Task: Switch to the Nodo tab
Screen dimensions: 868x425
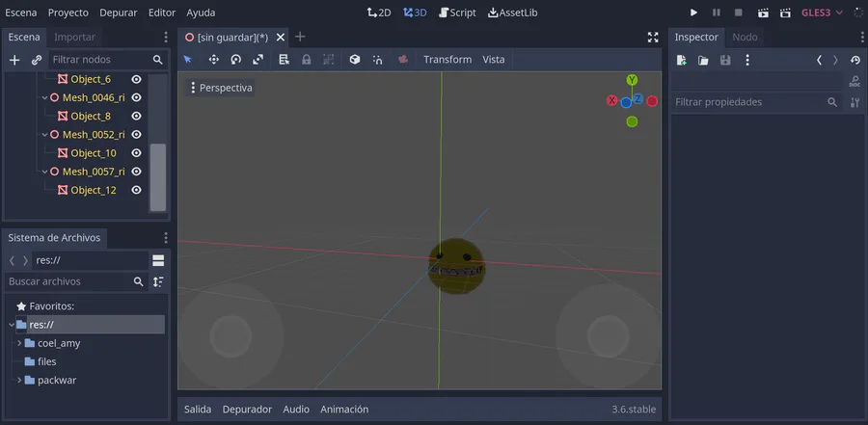Action: (745, 37)
